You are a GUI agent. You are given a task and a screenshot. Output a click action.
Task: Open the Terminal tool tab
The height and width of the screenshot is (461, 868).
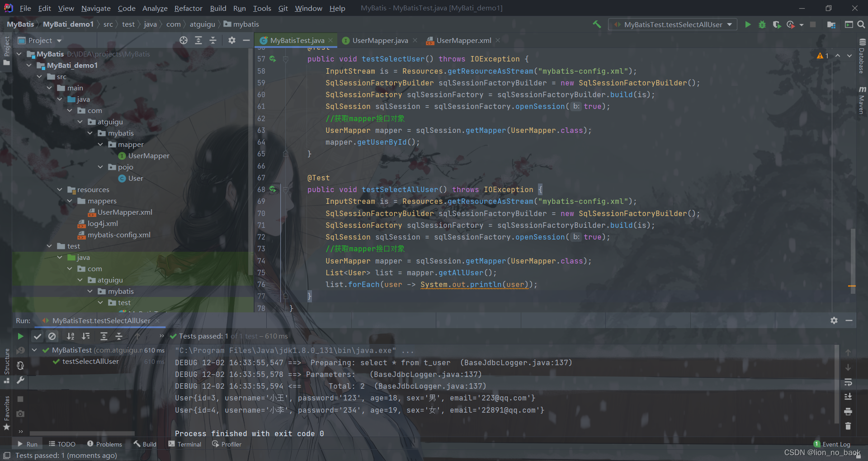click(x=185, y=444)
